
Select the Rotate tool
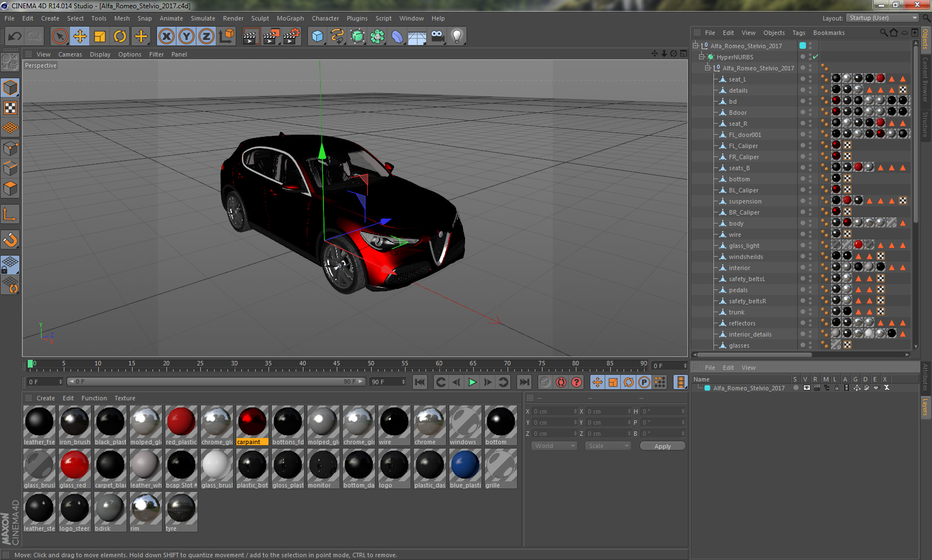[120, 37]
